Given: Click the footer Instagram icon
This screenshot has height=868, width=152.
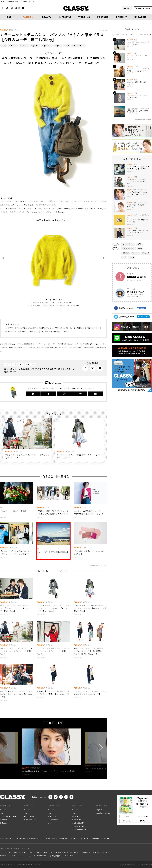Looking at the screenshot, I should coord(61,797).
